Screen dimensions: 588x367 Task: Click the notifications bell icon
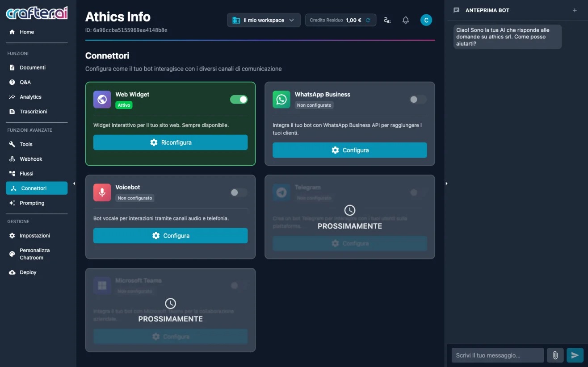406,20
